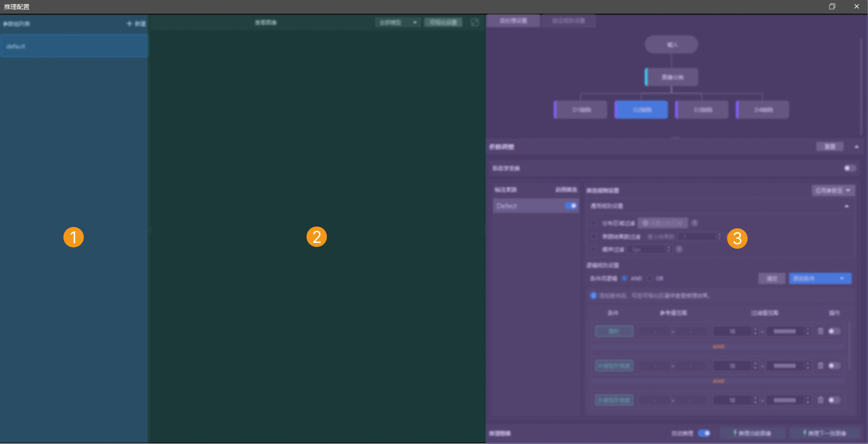868x444 pixels.
Task: Turn off the auto-inference toggle at the bottom
Action: point(703,433)
